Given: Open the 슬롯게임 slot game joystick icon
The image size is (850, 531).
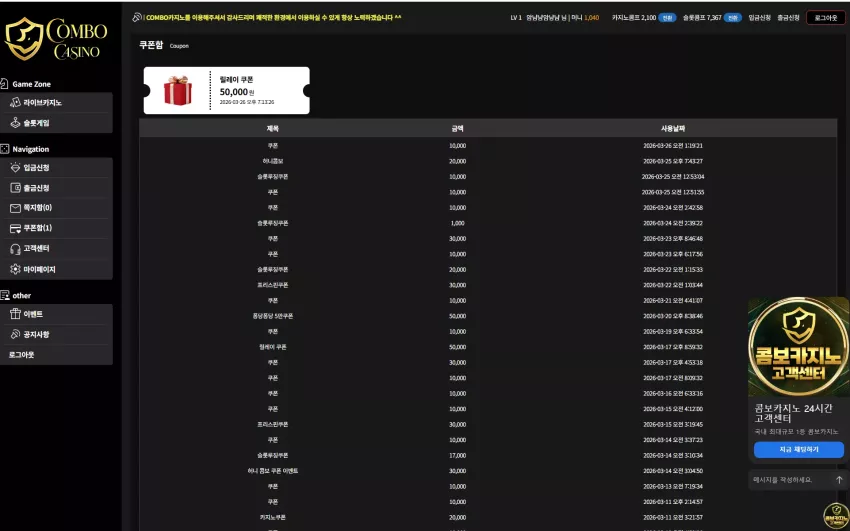Looking at the screenshot, I should click(x=15, y=123).
